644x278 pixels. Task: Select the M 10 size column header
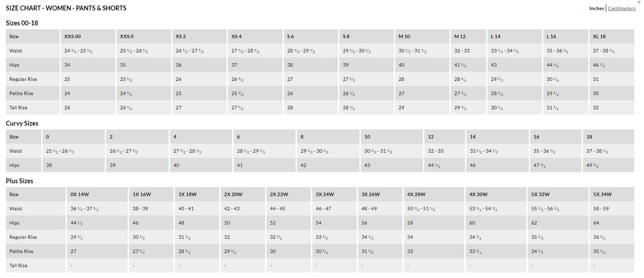click(404, 37)
